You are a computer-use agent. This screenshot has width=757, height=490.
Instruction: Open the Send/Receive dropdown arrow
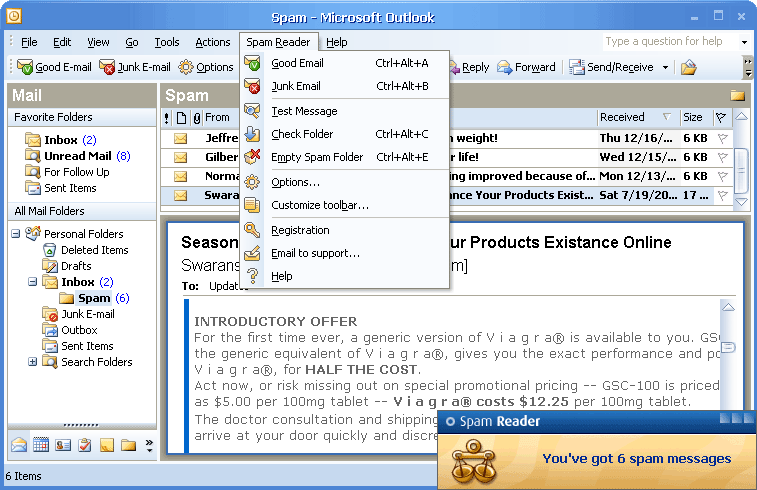point(665,67)
